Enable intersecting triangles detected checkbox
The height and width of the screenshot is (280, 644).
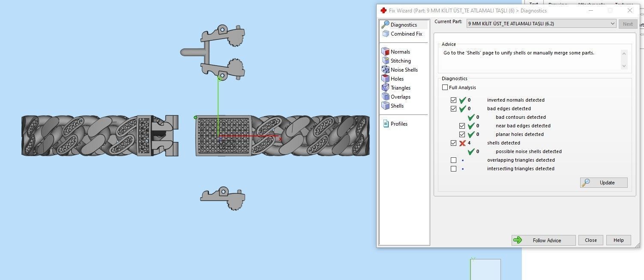click(x=454, y=169)
